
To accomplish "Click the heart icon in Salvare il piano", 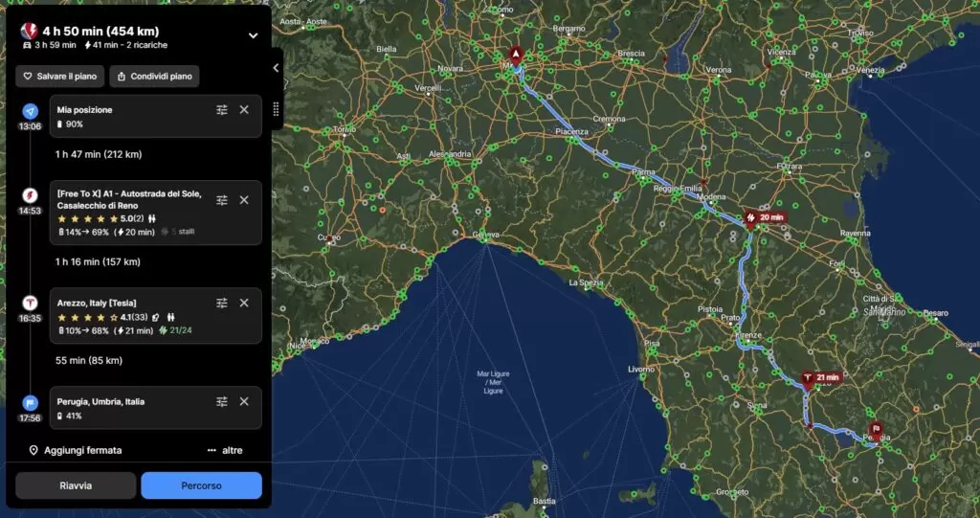I will click(28, 77).
